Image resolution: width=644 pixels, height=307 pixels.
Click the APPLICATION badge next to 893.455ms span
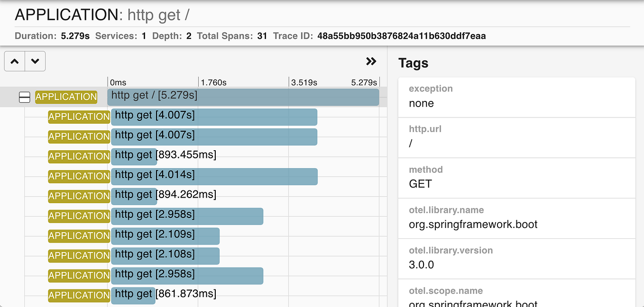pyautogui.click(x=79, y=156)
